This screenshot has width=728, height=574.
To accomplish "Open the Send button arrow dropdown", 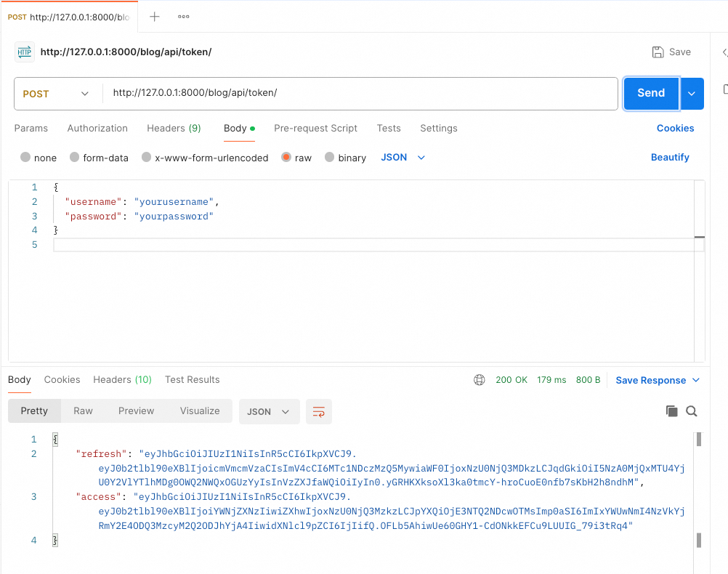I will pos(692,94).
